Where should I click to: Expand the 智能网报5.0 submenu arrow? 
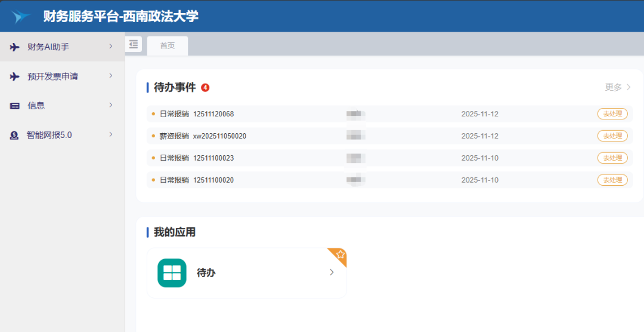tap(111, 134)
